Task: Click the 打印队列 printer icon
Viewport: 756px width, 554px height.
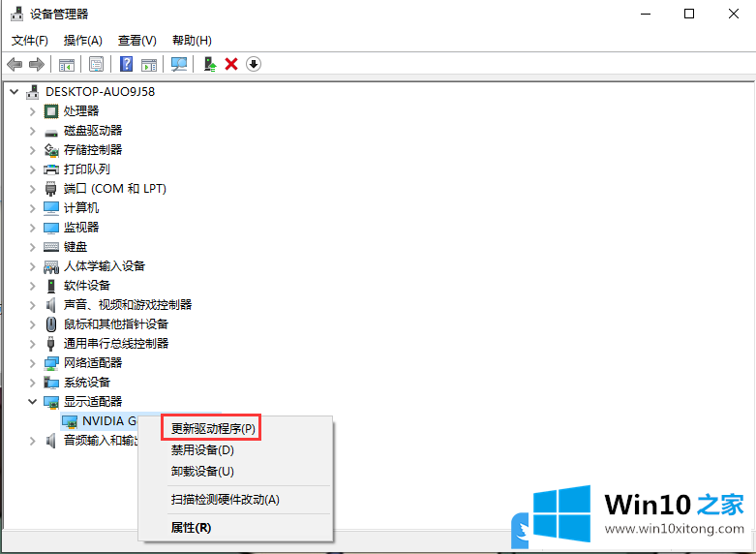Action: 51,169
